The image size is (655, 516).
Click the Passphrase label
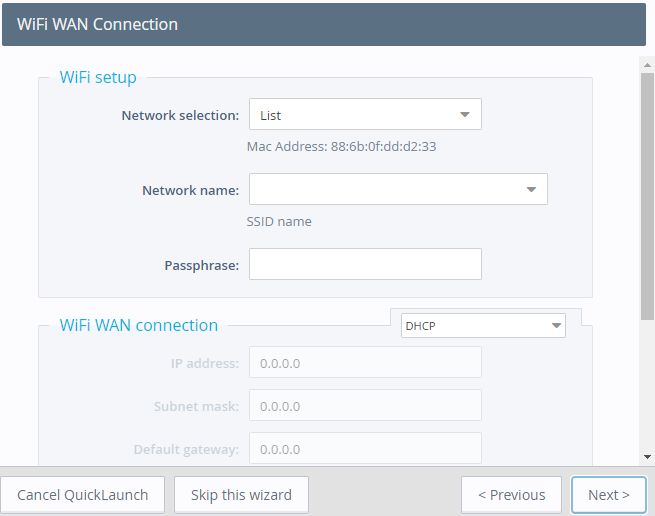coord(201,265)
